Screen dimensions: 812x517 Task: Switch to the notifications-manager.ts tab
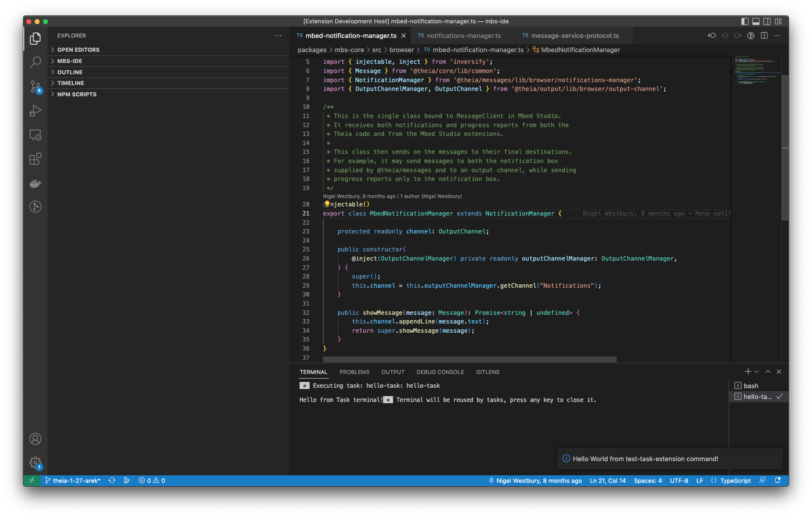[463, 35]
